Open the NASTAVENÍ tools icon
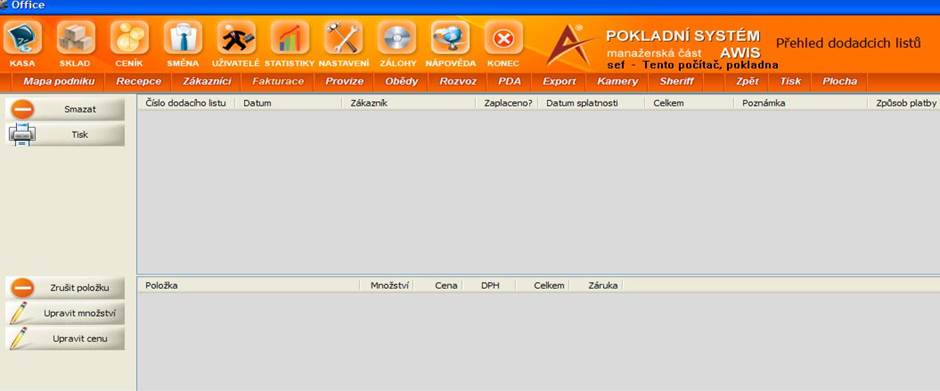 pos(343,38)
